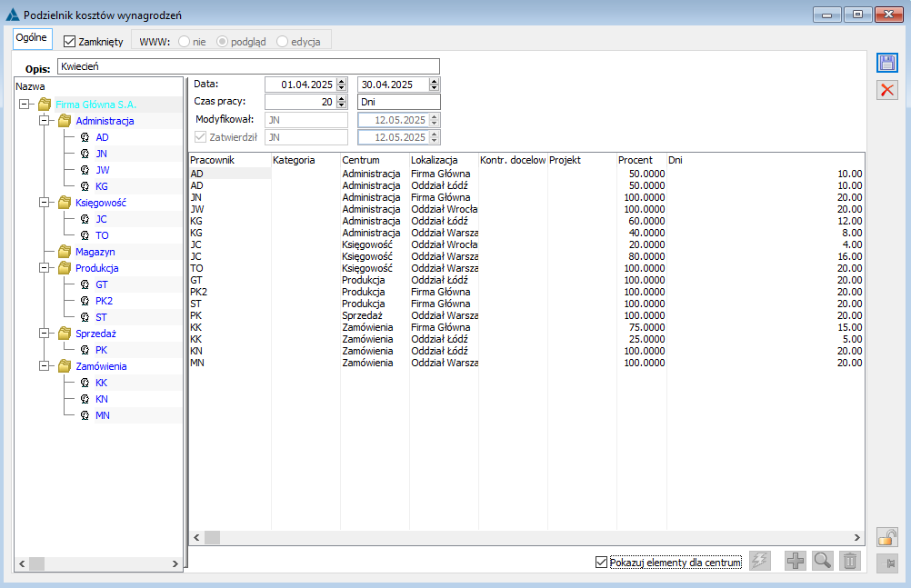Select WWW option podgląd
Image resolution: width=911 pixels, height=588 pixels.
pyautogui.click(x=222, y=41)
